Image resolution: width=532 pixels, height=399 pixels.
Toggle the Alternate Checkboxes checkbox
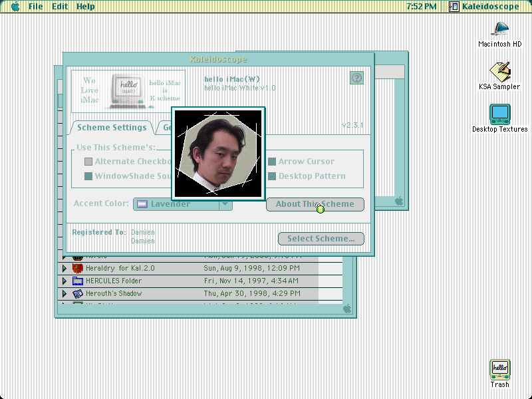coord(88,162)
